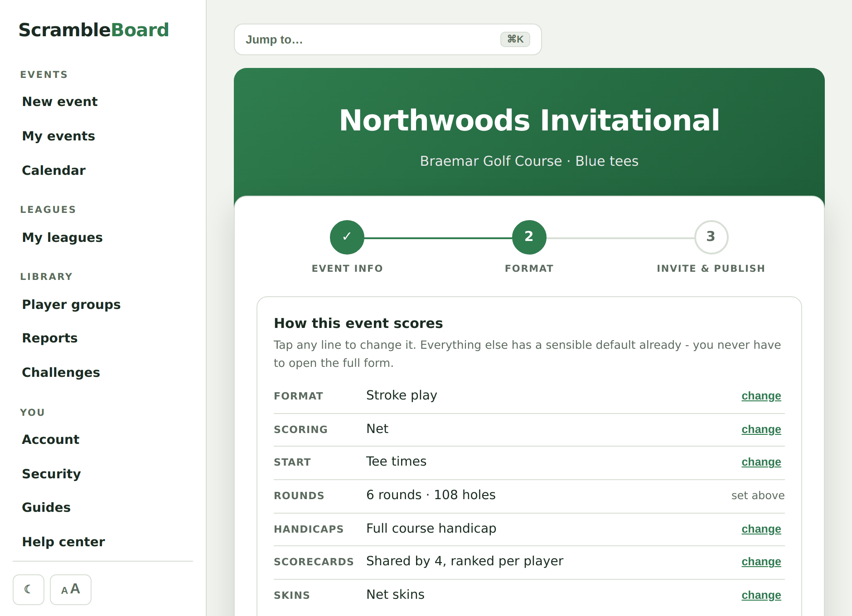Open New event in sidebar

60,101
